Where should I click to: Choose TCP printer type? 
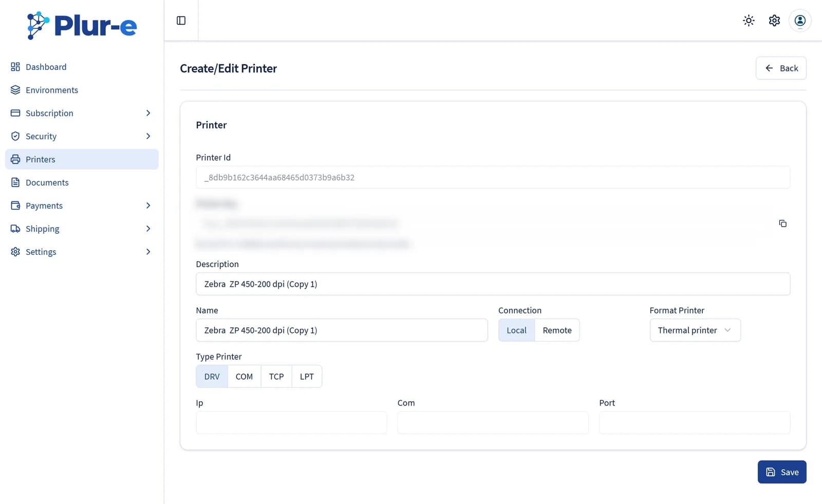point(276,377)
